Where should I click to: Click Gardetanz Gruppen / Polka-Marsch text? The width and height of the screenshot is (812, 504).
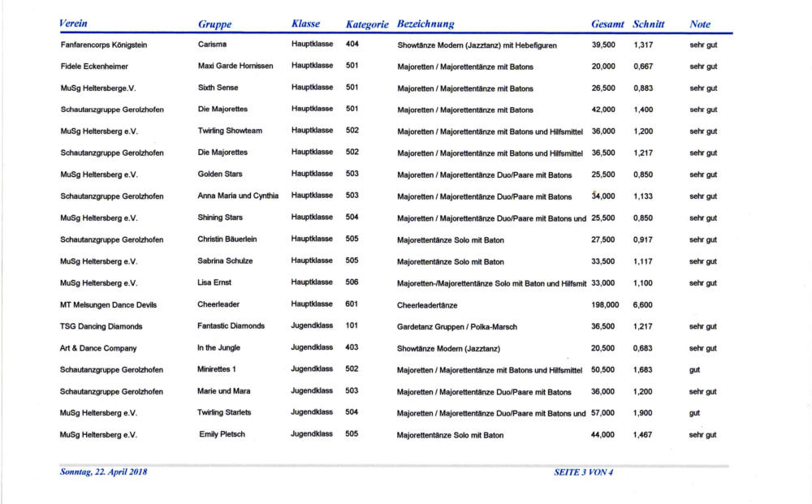(457, 327)
